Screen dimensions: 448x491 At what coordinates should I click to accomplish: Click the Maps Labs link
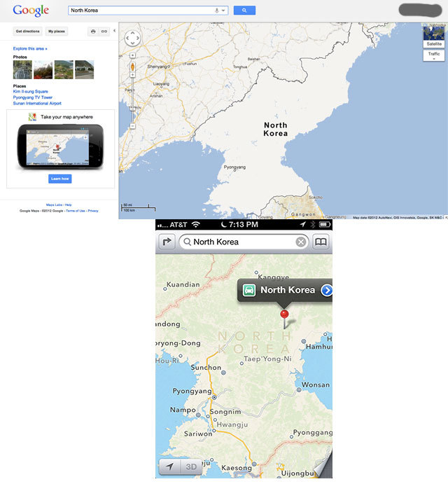tap(54, 205)
